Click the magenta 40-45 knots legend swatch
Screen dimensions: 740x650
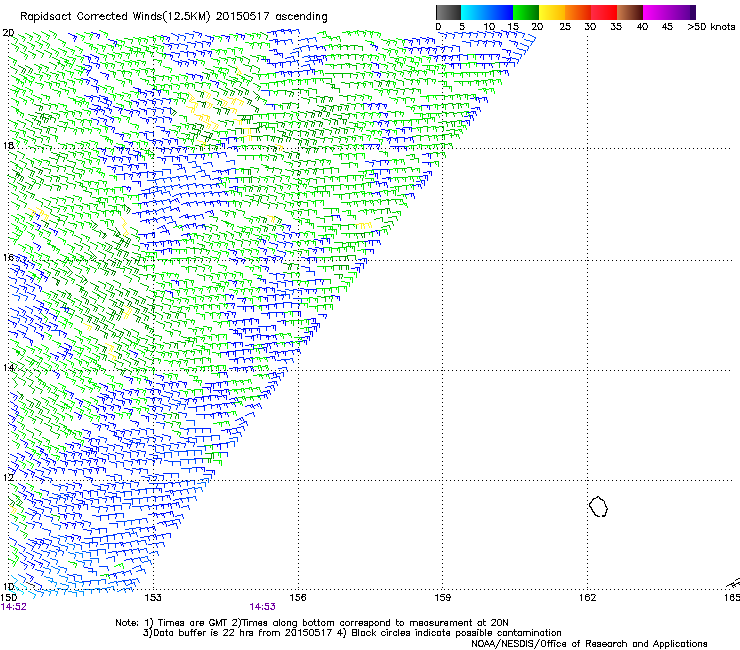(x=656, y=12)
